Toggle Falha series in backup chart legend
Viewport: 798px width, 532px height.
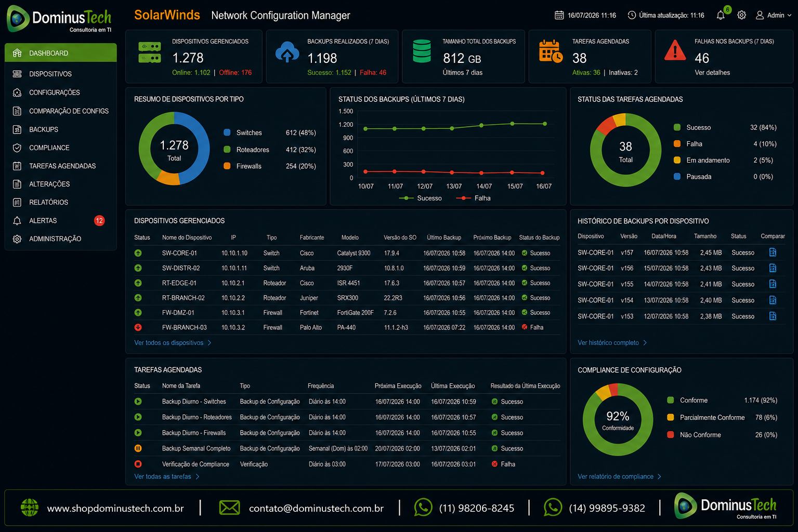pyautogui.click(x=473, y=198)
